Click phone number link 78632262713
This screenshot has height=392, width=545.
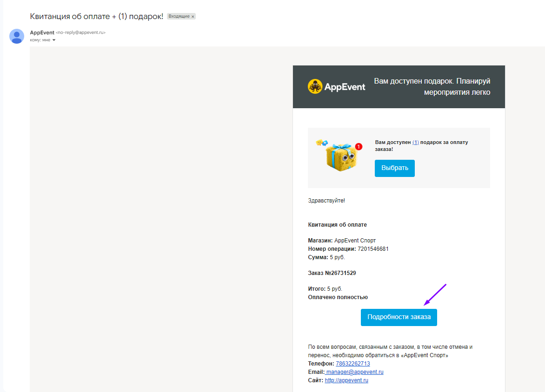pyautogui.click(x=352, y=364)
